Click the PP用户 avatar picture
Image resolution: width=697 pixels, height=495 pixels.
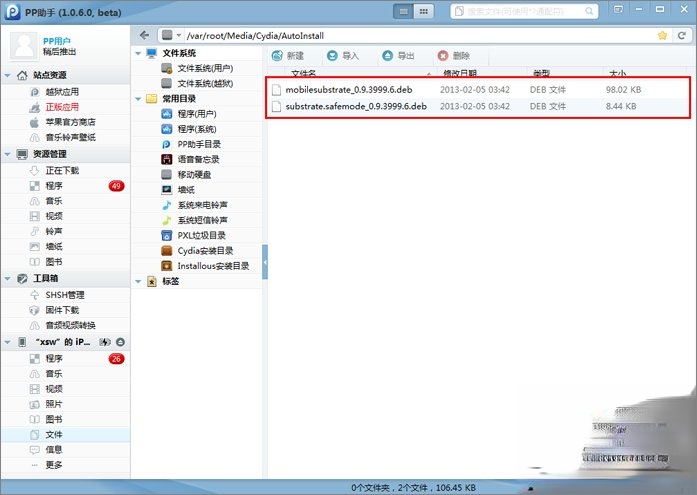[24, 46]
